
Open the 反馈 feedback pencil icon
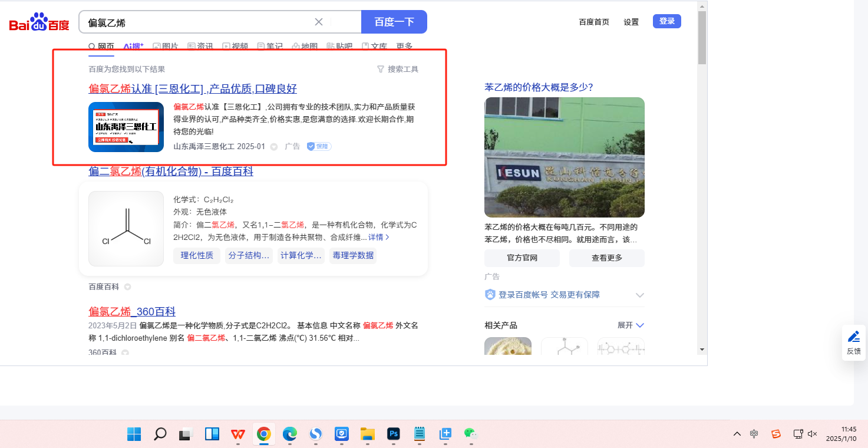[x=853, y=337]
